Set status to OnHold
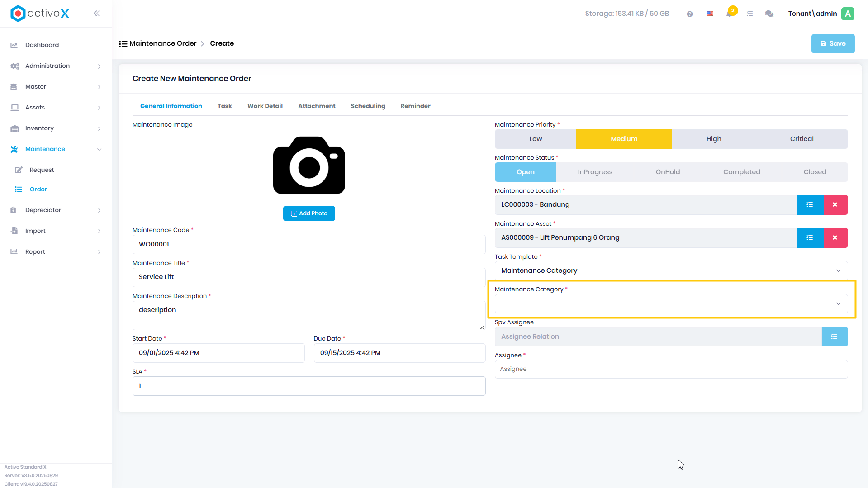 pyautogui.click(x=668, y=172)
